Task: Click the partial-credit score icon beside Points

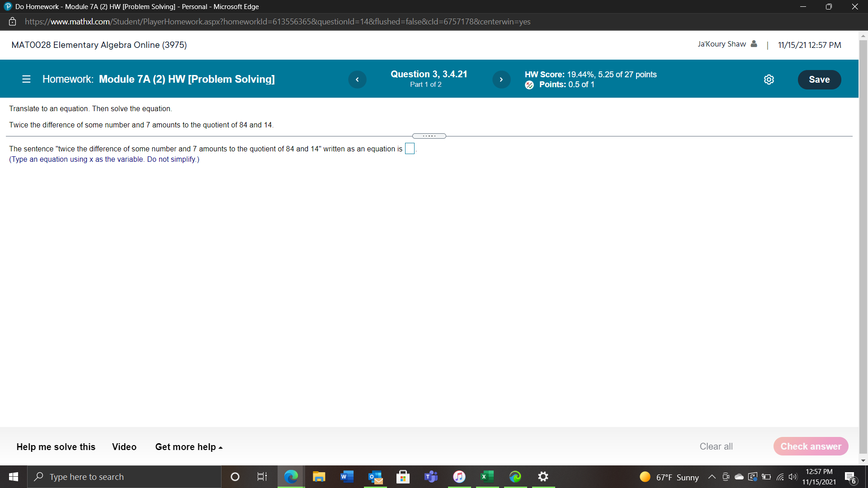Action: pyautogui.click(x=529, y=85)
